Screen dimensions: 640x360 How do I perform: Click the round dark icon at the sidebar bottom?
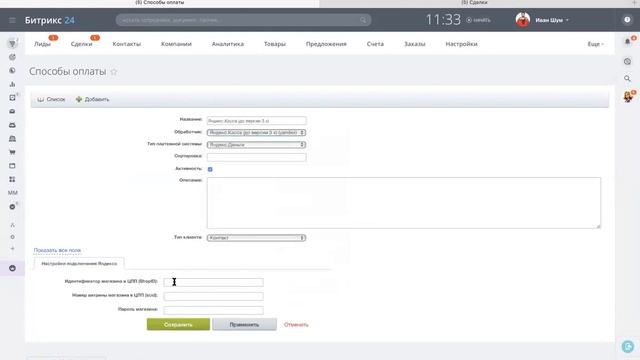click(12, 268)
